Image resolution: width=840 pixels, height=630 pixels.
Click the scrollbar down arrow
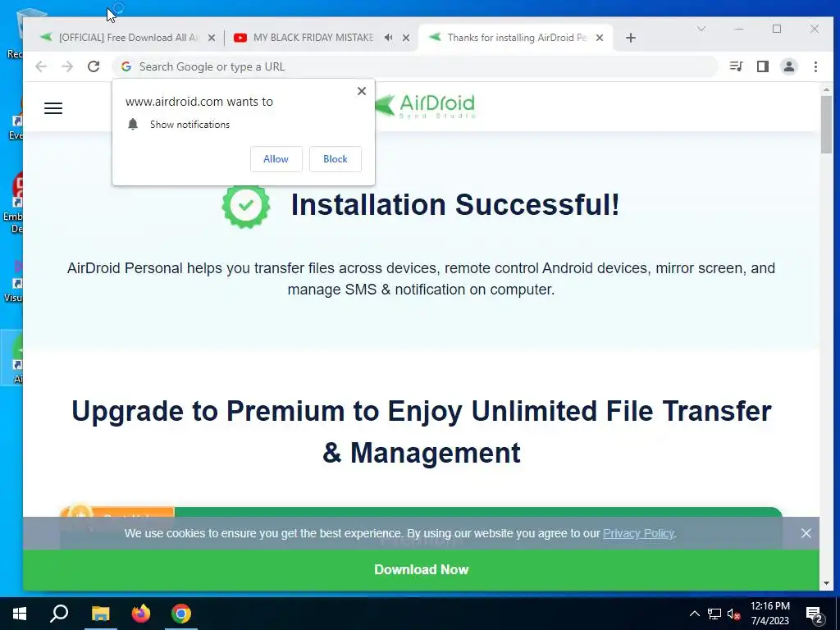(x=826, y=583)
